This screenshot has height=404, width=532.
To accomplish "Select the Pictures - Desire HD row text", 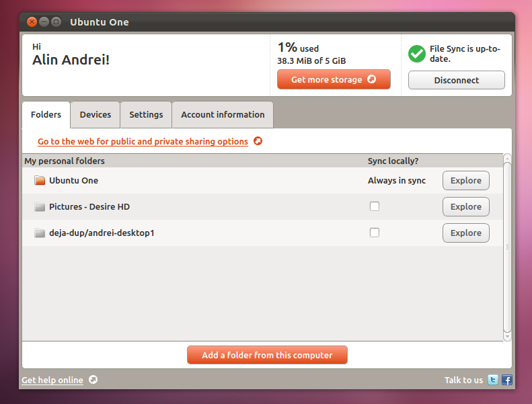I will pos(89,206).
